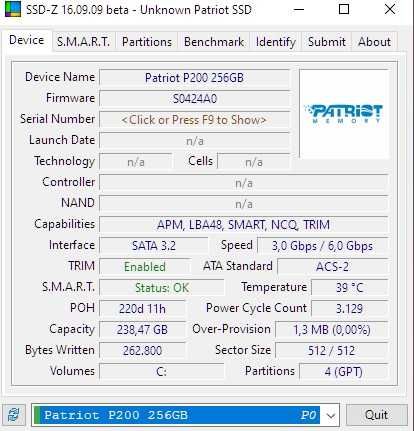Open the Benchmark tab
This screenshot has height=431, width=414.
214,42
